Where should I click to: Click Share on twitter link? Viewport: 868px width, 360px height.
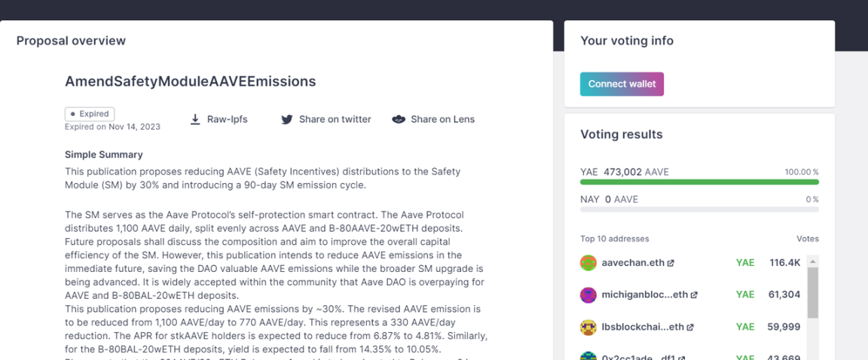[x=335, y=119]
